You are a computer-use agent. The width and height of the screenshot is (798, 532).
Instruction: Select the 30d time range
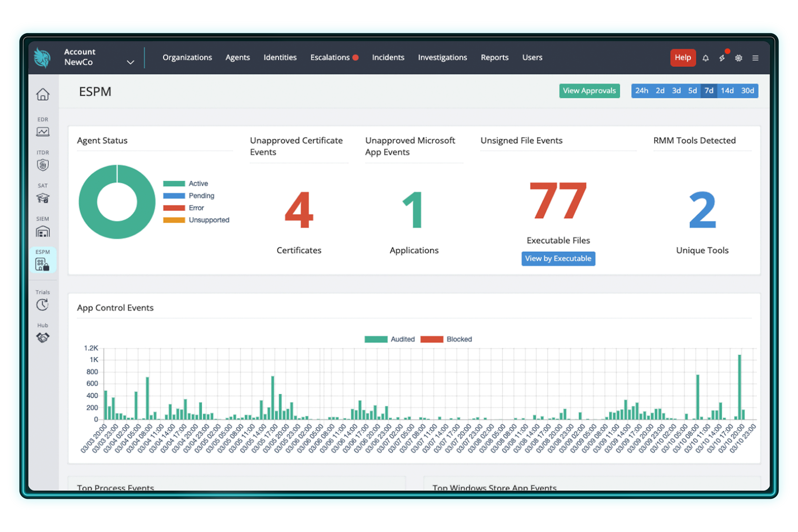tap(747, 91)
